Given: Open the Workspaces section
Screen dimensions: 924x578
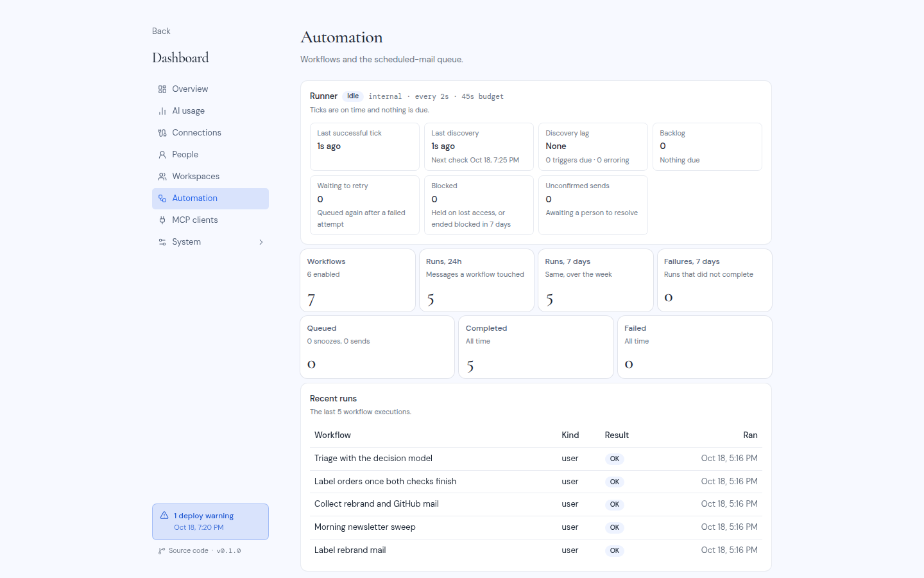Looking at the screenshot, I should pos(210,177).
